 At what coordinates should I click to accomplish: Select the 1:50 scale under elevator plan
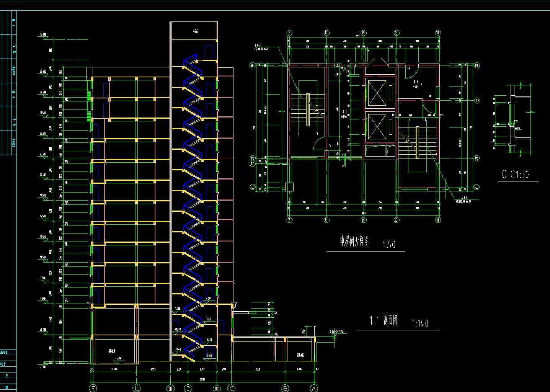(388, 245)
